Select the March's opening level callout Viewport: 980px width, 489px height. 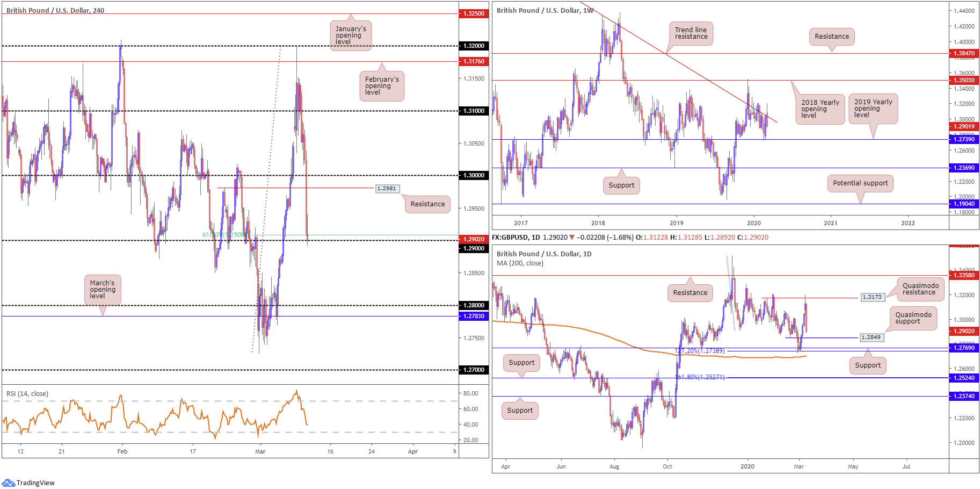102,290
